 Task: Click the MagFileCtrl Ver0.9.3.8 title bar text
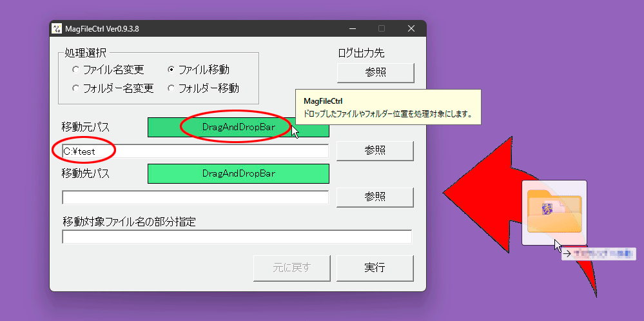[x=102, y=29]
